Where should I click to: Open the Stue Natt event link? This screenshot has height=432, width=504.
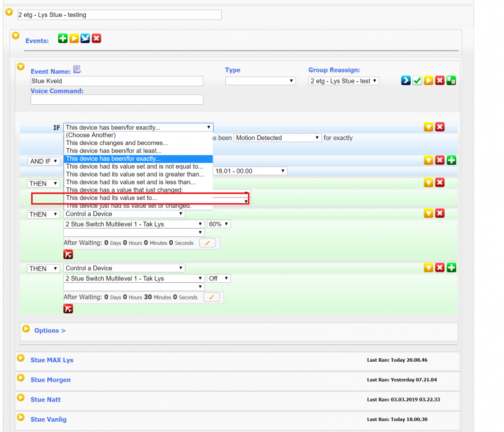pos(46,400)
